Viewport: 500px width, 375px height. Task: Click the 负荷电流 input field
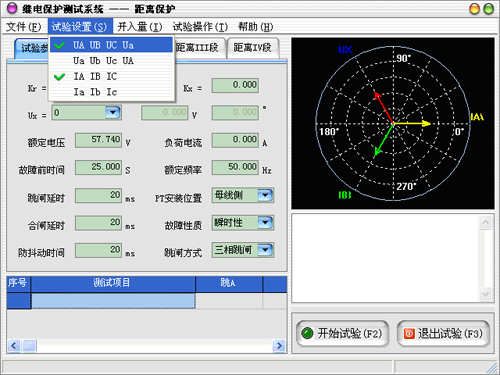click(235, 140)
